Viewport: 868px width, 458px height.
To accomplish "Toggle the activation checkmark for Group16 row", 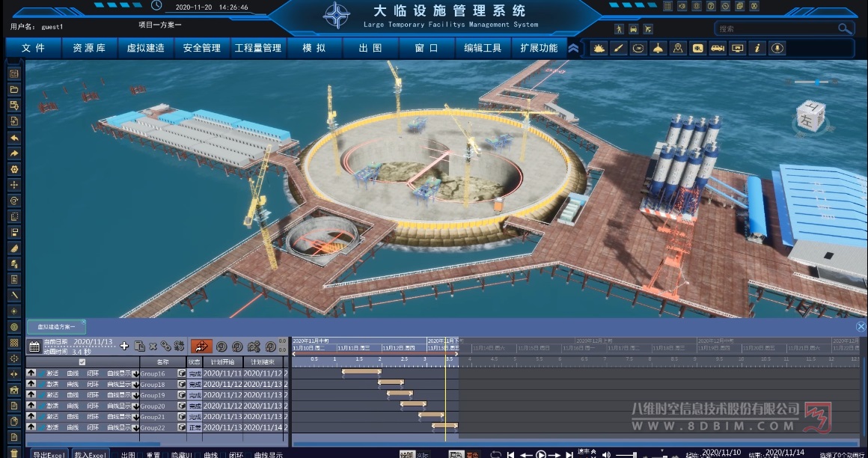I will pos(42,373).
